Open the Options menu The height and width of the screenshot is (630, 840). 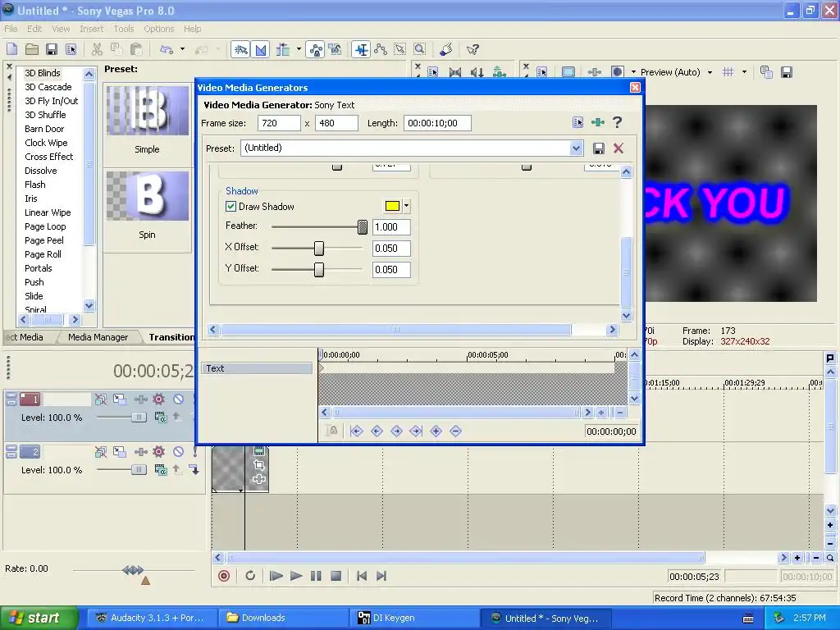(x=158, y=29)
